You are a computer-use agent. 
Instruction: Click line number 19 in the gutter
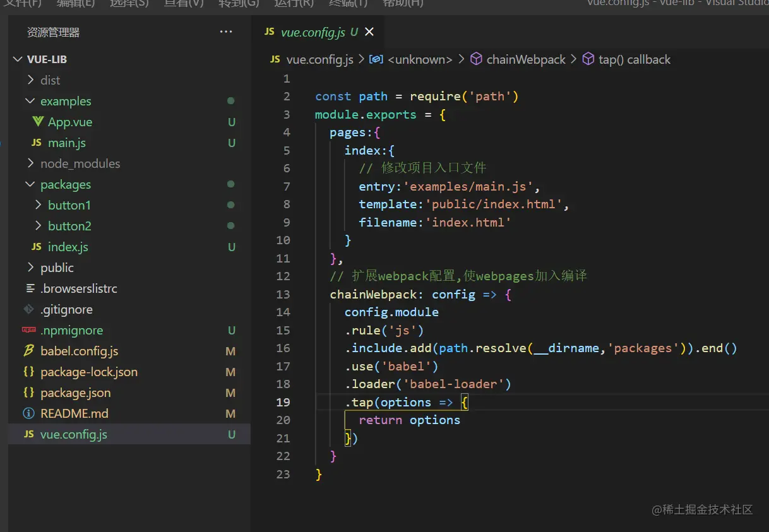283,402
